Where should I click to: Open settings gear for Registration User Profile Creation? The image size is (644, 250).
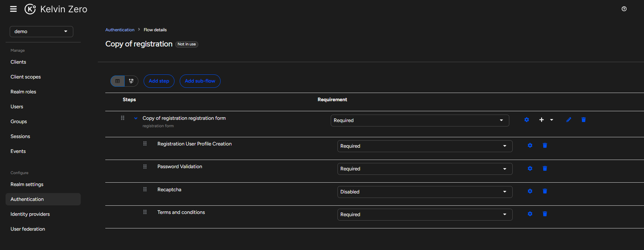(x=530, y=145)
